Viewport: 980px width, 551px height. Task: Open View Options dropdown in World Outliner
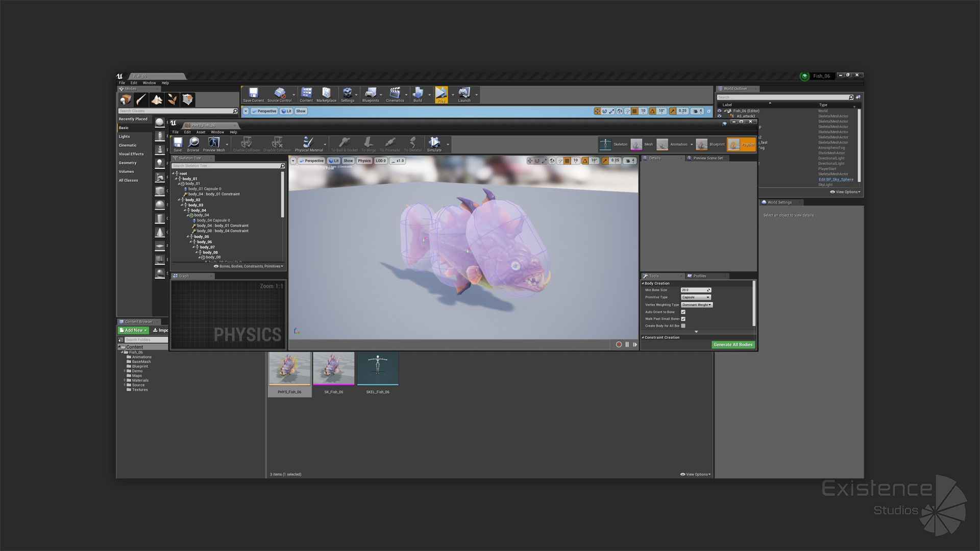845,192
